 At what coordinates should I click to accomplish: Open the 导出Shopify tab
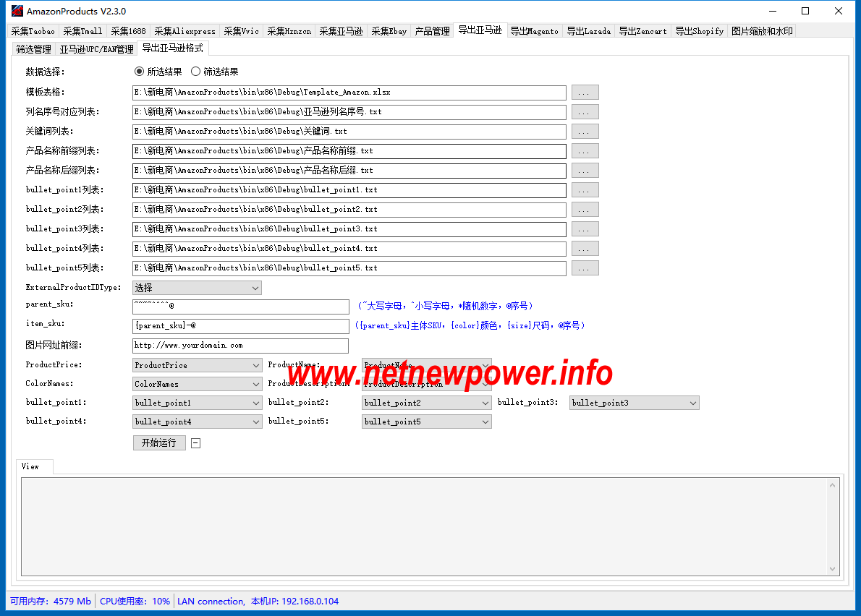click(700, 31)
